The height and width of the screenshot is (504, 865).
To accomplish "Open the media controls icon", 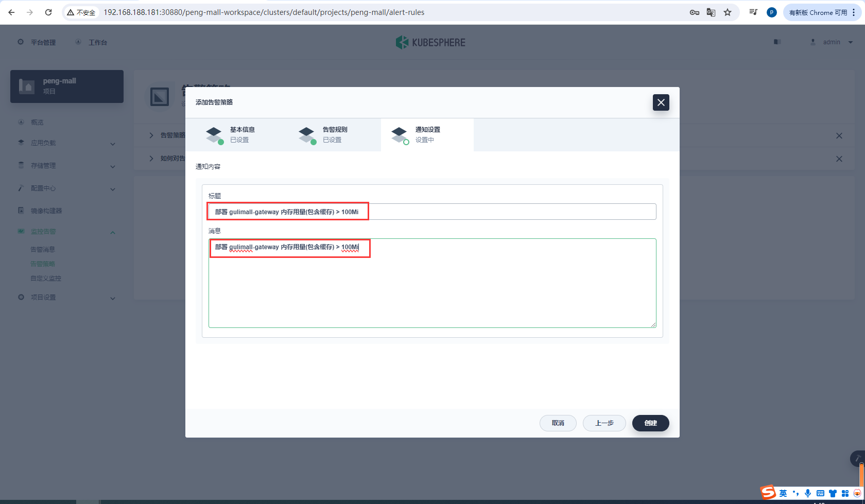I will point(753,12).
